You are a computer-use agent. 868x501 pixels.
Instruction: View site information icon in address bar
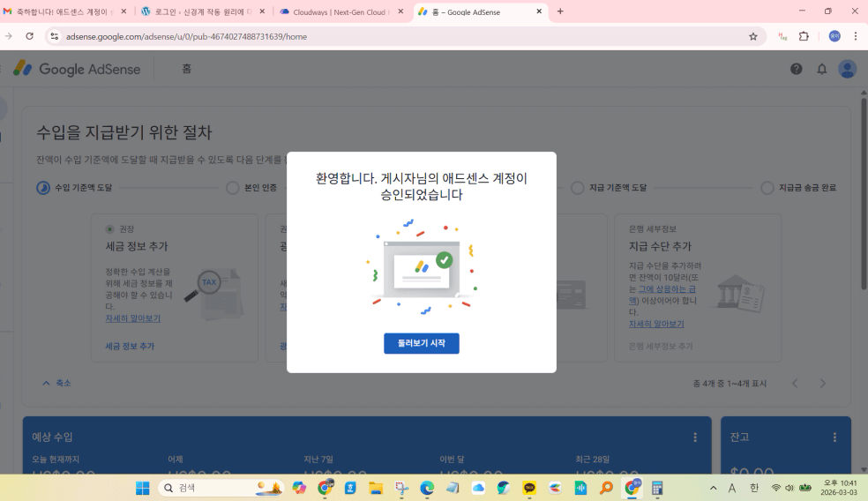(55, 36)
